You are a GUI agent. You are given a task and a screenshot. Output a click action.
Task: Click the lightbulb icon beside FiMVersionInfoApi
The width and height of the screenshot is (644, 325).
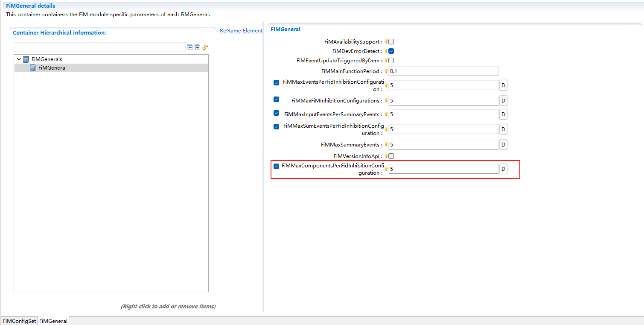386,156
